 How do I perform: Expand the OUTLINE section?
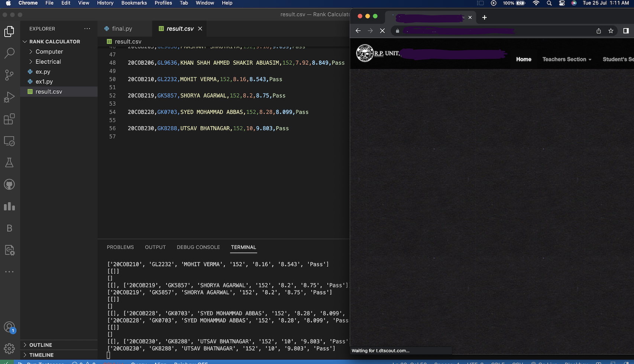click(41, 345)
